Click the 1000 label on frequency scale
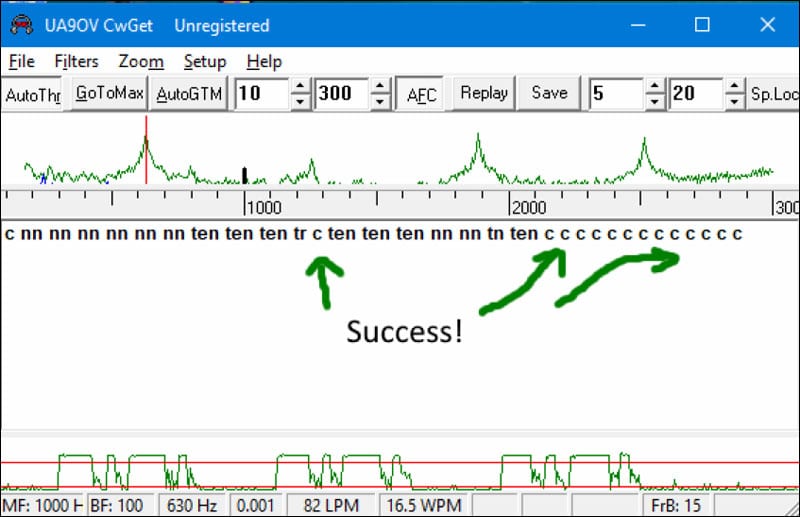Viewport: 800px width, 517px height. [x=264, y=208]
